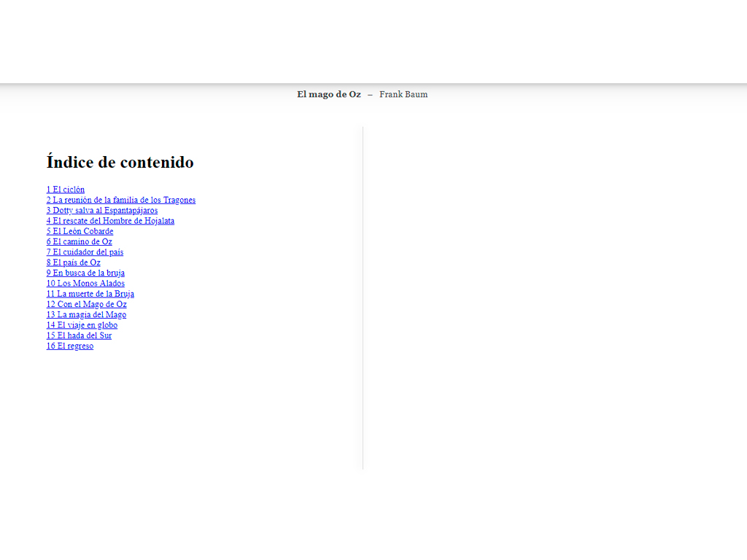The width and height of the screenshot is (747, 560).
Task: Open Con el Mago de Oz chapter
Action: [87, 304]
